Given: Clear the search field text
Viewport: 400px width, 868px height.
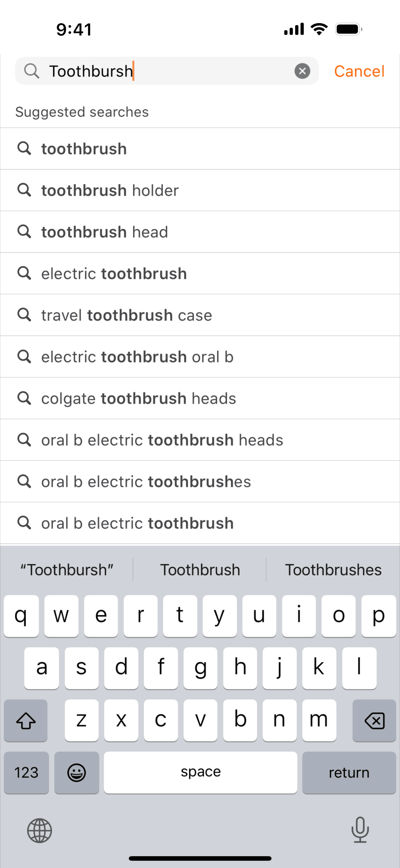Looking at the screenshot, I should click(302, 71).
